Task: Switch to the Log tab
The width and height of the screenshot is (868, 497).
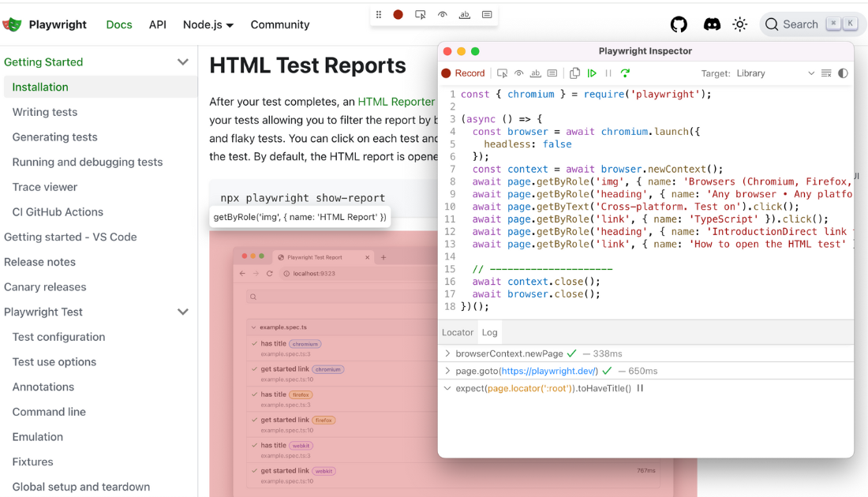Action: coord(489,332)
